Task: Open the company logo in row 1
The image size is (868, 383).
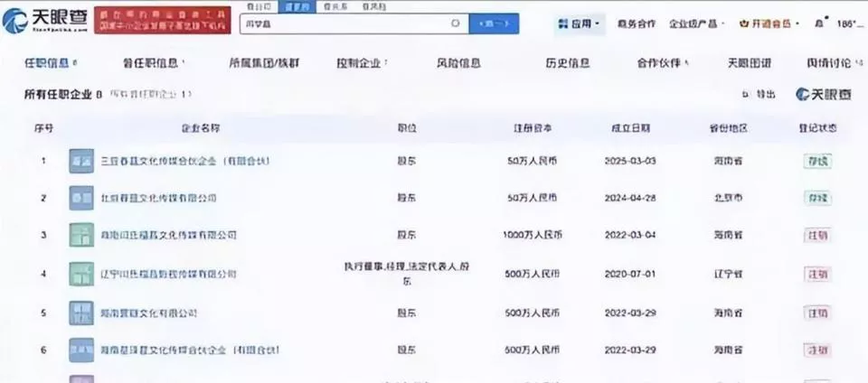Action: [81, 161]
